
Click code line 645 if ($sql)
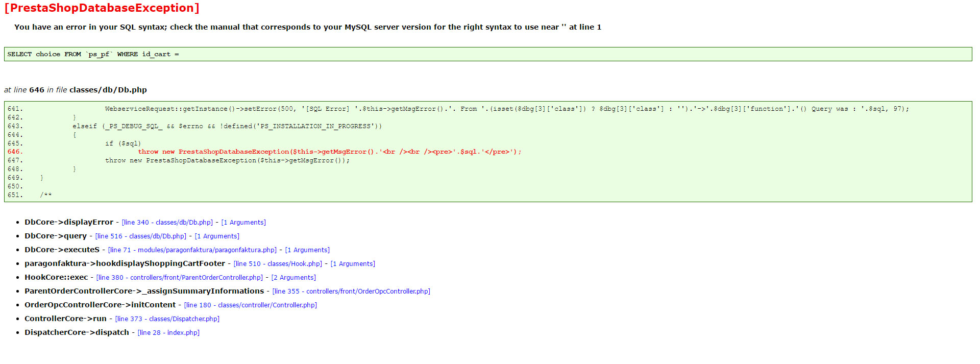pos(123,144)
